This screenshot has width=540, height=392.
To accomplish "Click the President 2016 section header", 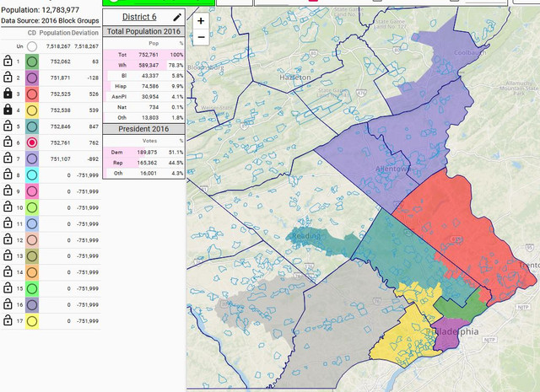I will point(143,129).
